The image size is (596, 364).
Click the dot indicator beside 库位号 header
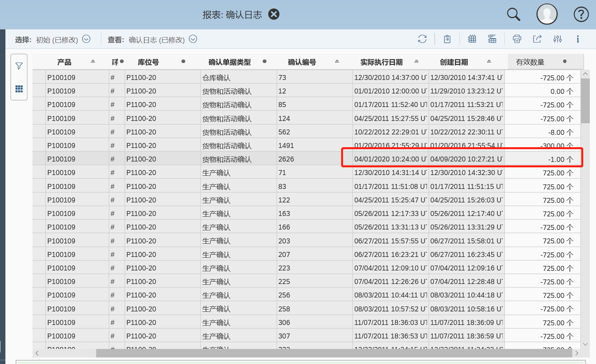183,61
